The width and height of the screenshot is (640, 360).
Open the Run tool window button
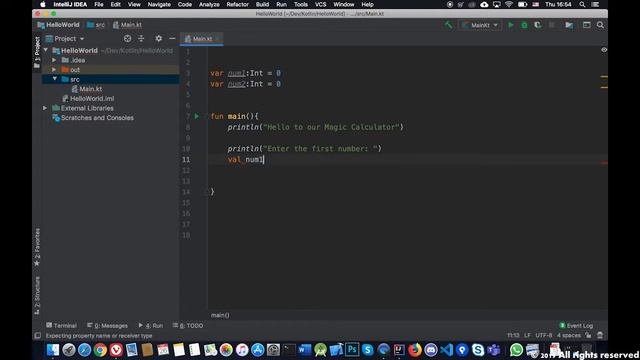(x=151, y=325)
